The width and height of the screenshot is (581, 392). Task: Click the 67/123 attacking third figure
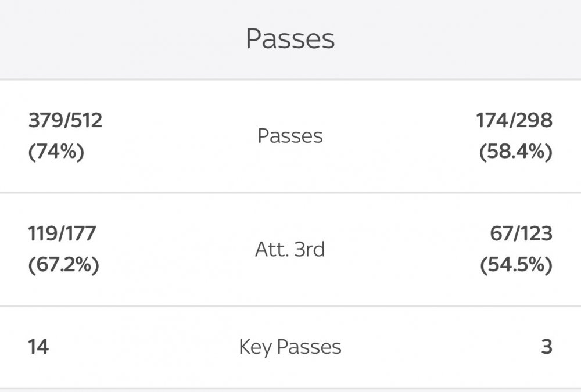click(x=521, y=233)
